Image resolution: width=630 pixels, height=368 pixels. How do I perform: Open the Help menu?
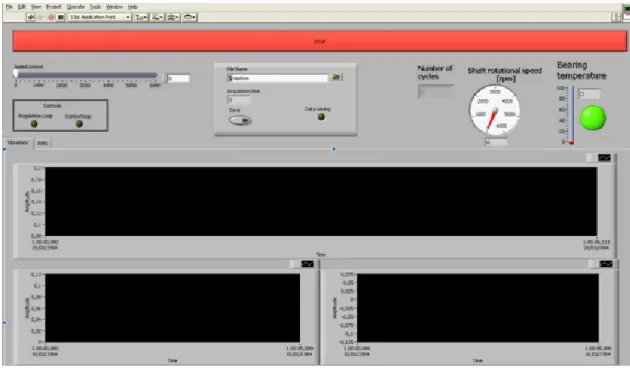click(133, 7)
